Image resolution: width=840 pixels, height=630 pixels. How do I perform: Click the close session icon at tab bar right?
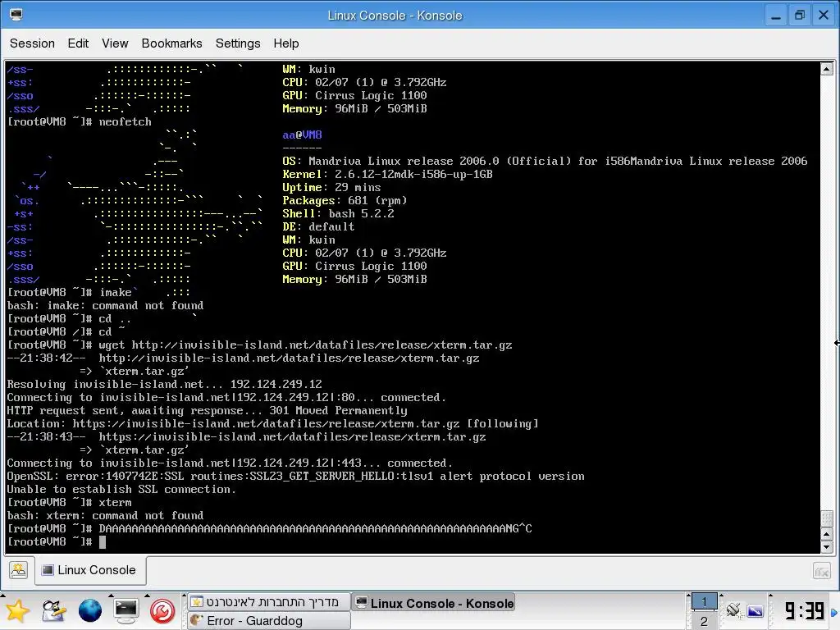coord(822,571)
